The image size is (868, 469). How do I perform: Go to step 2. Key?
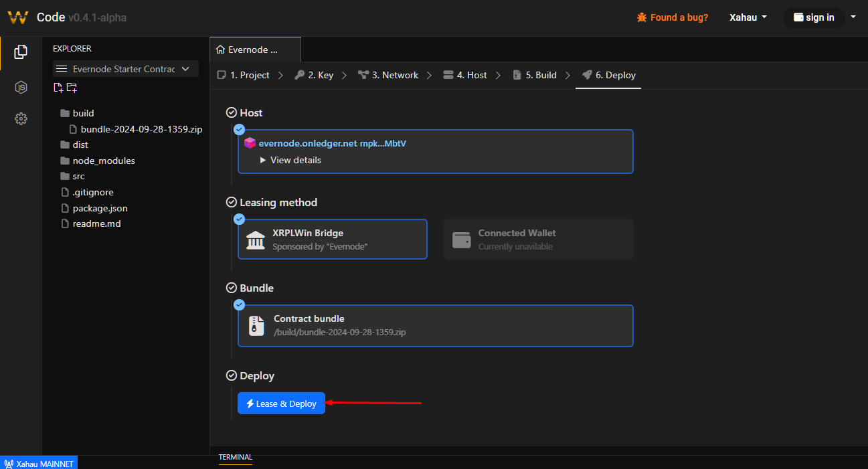pyautogui.click(x=314, y=75)
